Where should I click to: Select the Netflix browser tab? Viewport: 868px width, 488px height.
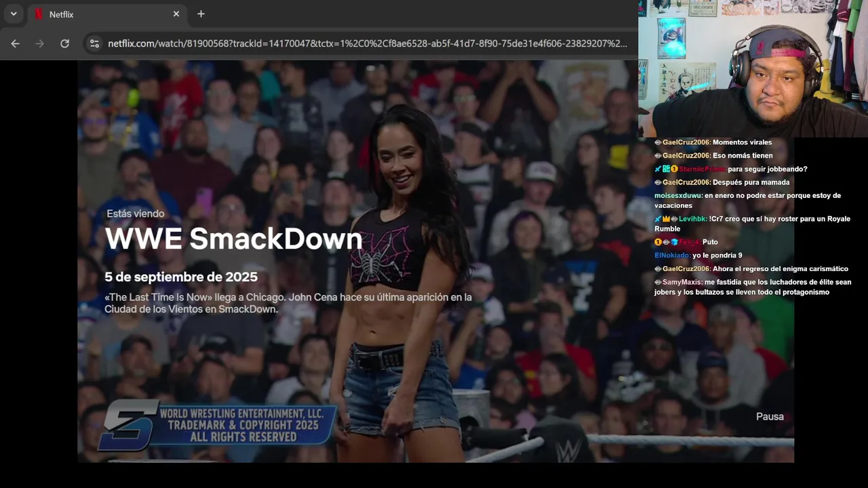[x=107, y=14]
